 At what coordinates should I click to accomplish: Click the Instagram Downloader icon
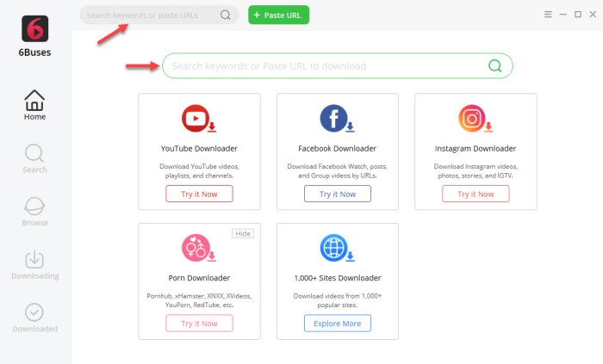click(x=476, y=118)
